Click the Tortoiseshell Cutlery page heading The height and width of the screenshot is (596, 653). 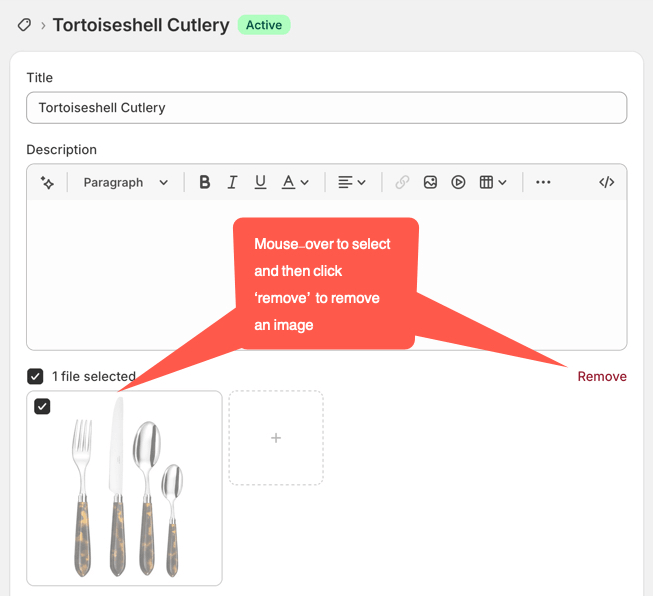[x=141, y=25]
